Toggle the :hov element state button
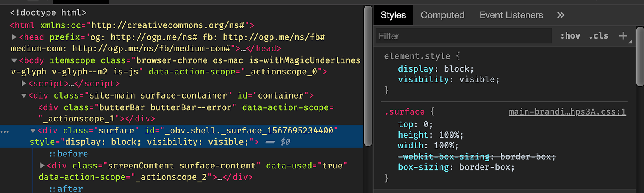This screenshot has height=193, width=644. click(570, 36)
